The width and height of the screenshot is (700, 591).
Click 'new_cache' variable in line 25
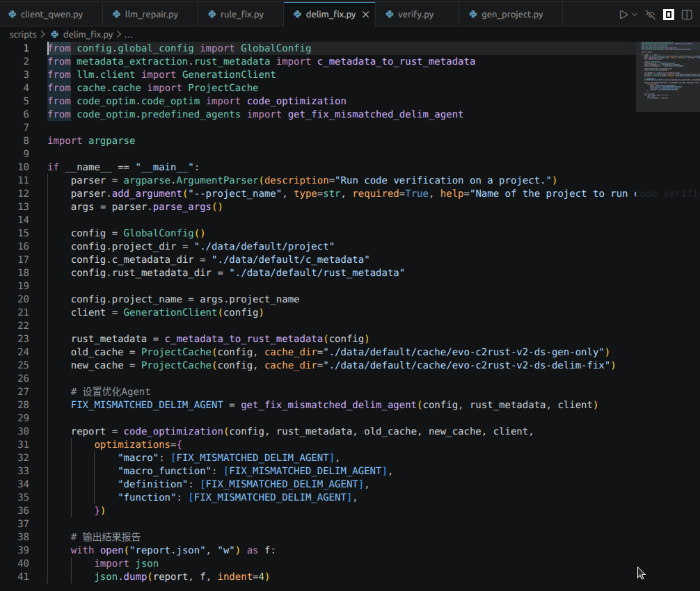[97, 365]
